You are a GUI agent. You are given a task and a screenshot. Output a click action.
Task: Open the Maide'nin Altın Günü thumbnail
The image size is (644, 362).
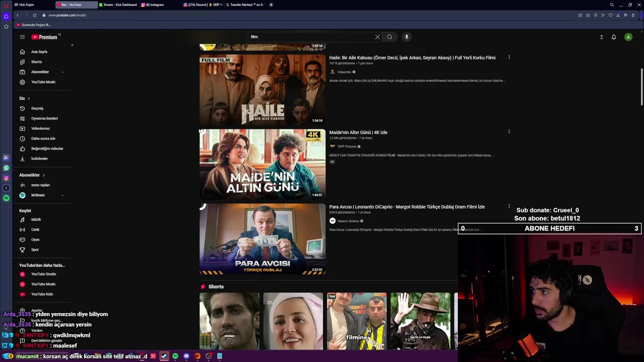pyautogui.click(x=263, y=164)
